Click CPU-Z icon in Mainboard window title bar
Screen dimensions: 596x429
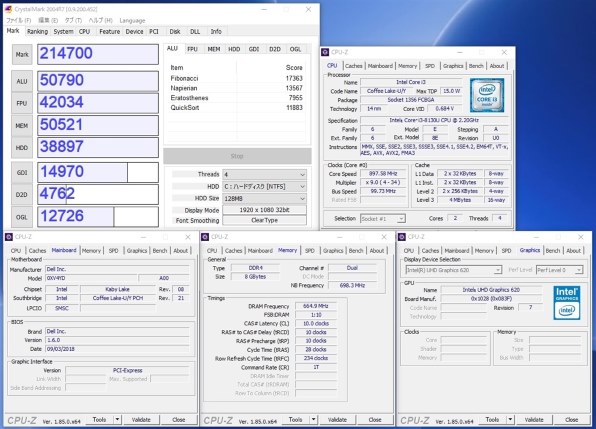click(9, 237)
